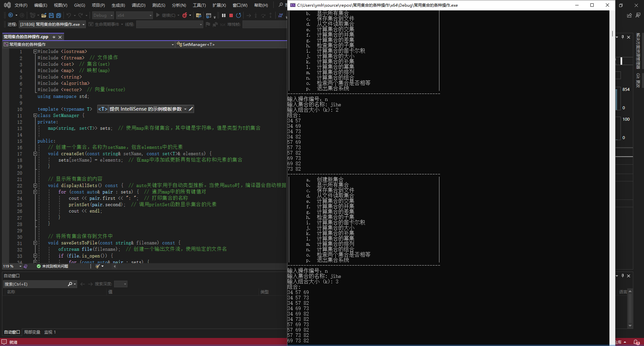Switch to the 局部变量 tab
The image size is (644, 346).
click(x=32, y=332)
